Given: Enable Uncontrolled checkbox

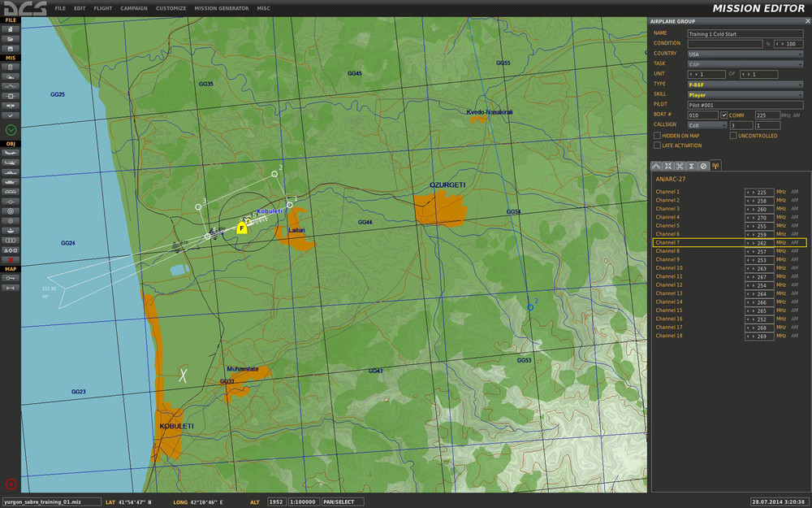Looking at the screenshot, I should pyautogui.click(x=733, y=135).
